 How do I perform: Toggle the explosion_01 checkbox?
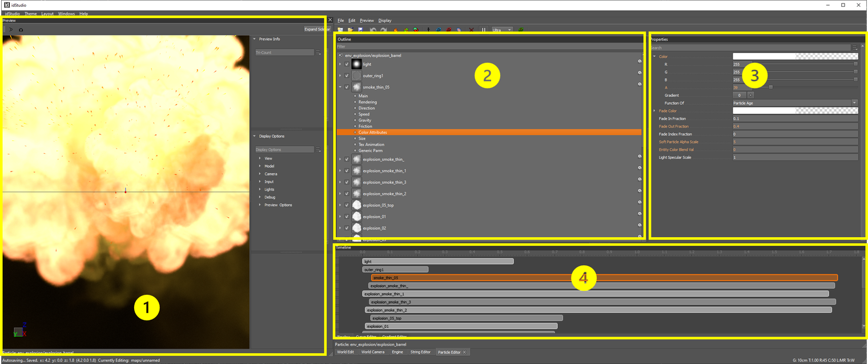click(347, 217)
